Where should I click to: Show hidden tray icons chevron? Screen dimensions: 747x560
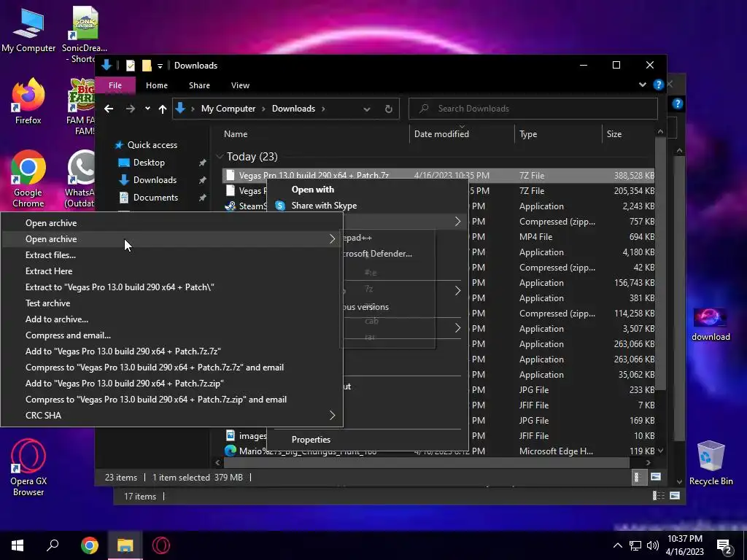point(617,545)
